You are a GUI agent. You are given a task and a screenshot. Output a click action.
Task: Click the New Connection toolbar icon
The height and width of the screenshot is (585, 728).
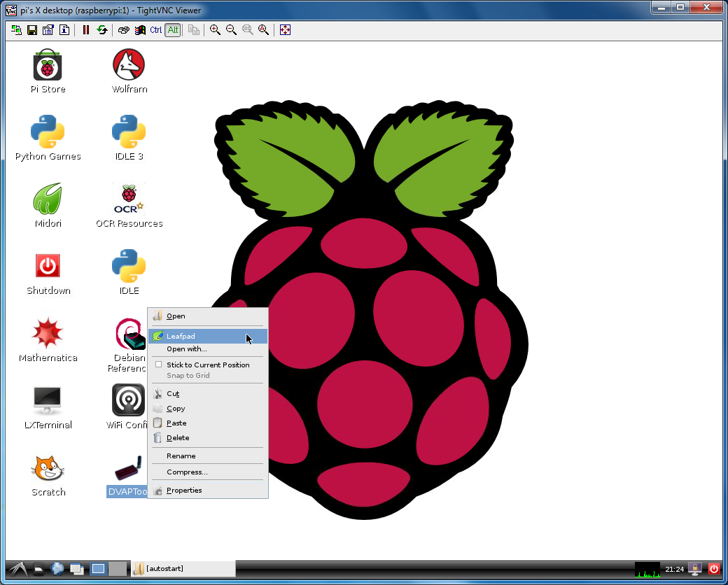(x=16, y=30)
